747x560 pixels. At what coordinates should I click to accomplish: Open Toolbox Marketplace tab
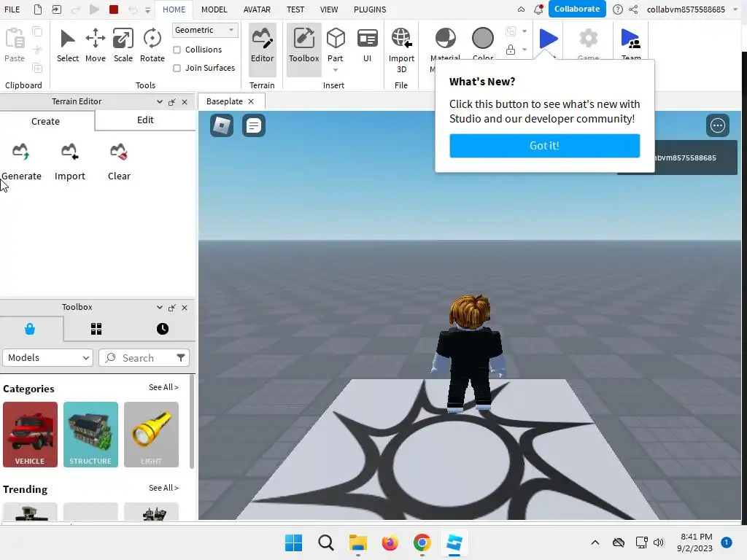[x=30, y=329]
